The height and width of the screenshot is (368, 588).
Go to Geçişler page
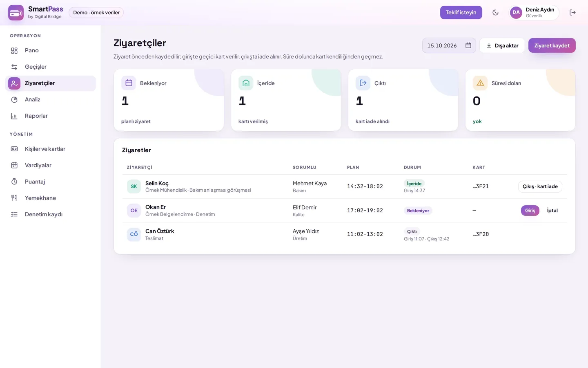50,67
